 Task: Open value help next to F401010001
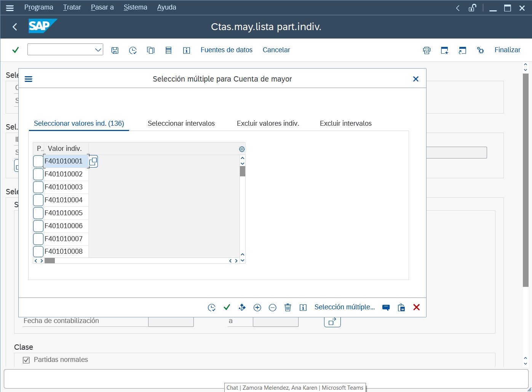93,161
